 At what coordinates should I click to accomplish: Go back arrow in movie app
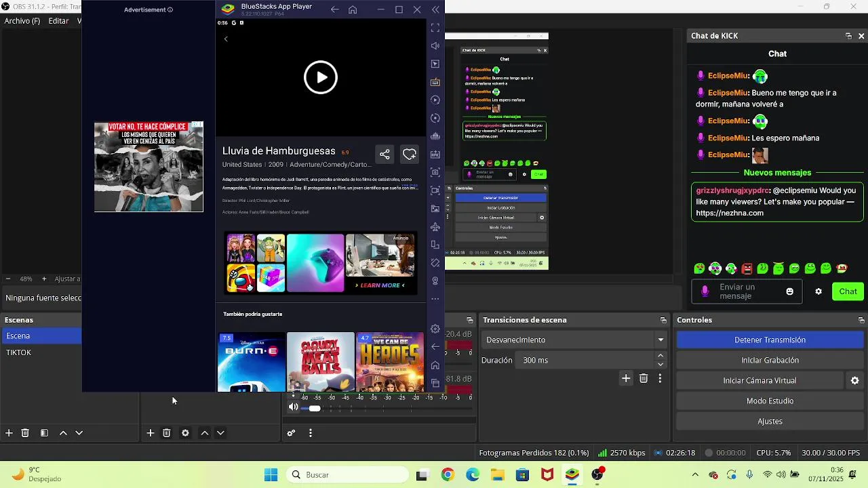226,39
